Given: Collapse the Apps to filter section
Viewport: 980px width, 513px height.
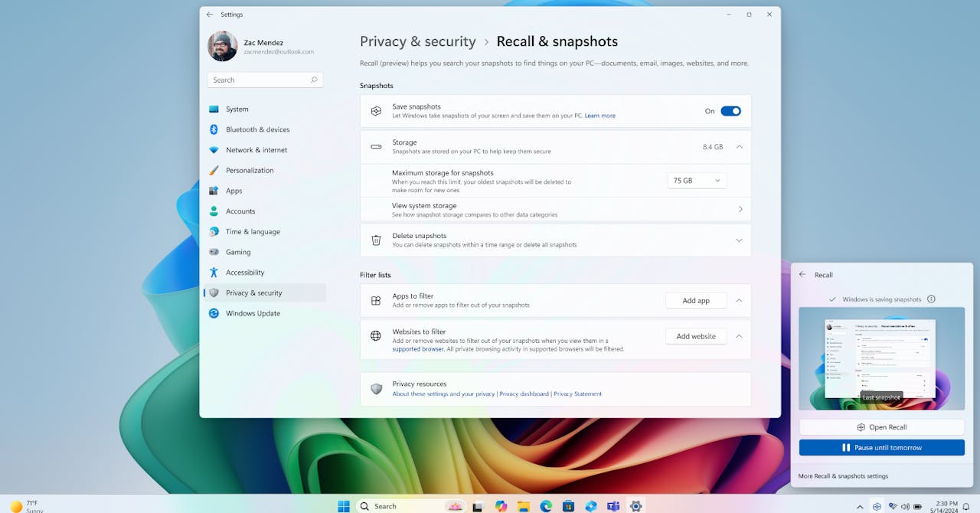Looking at the screenshot, I should tap(739, 301).
